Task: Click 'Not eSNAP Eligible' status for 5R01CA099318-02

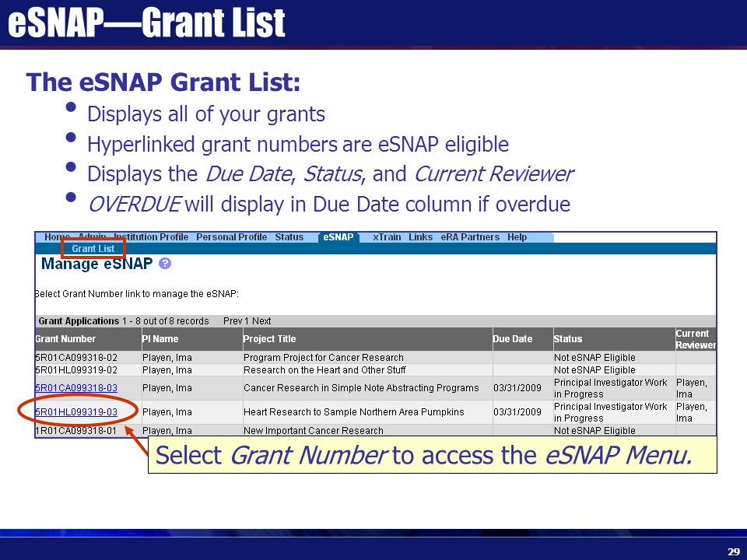Action: pyautogui.click(x=594, y=358)
